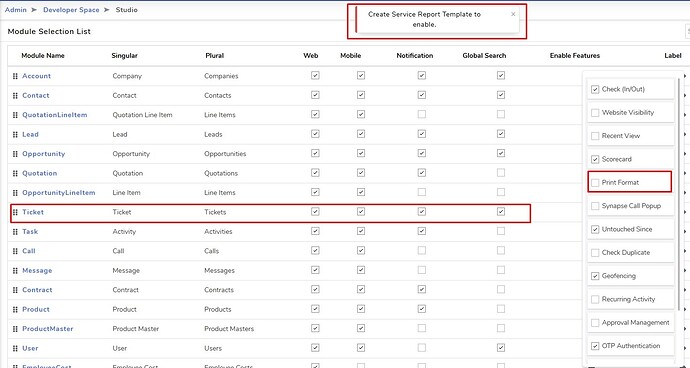Click the drag handle next to Ticket module

(x=15, y=212)
